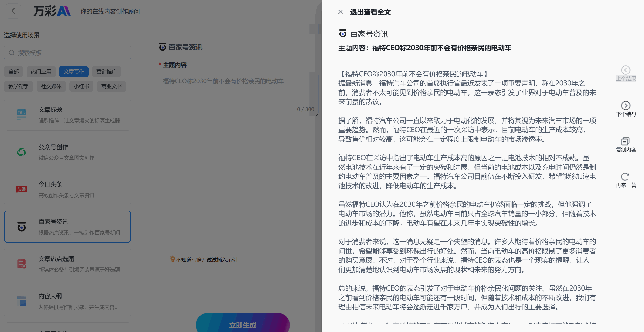Click the textarea resize handle corner
The height and width of the screenshot is (332, 644).
point(316,114)
